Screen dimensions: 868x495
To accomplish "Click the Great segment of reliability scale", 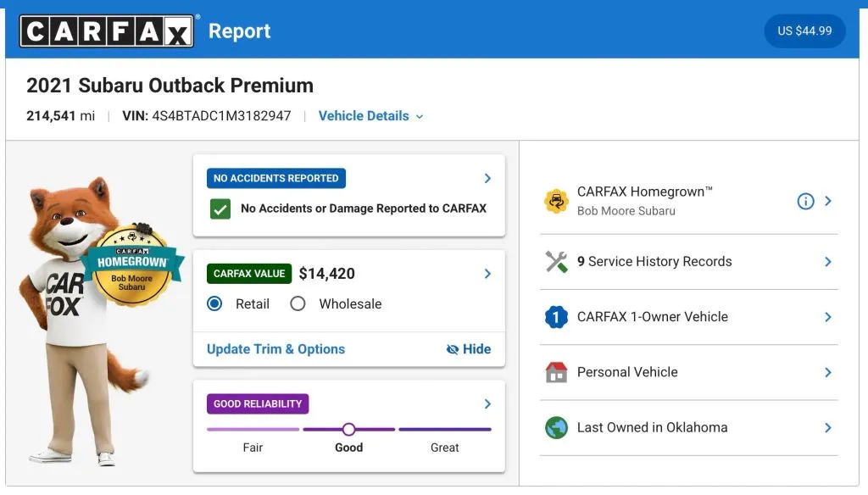I will (445, 430).
